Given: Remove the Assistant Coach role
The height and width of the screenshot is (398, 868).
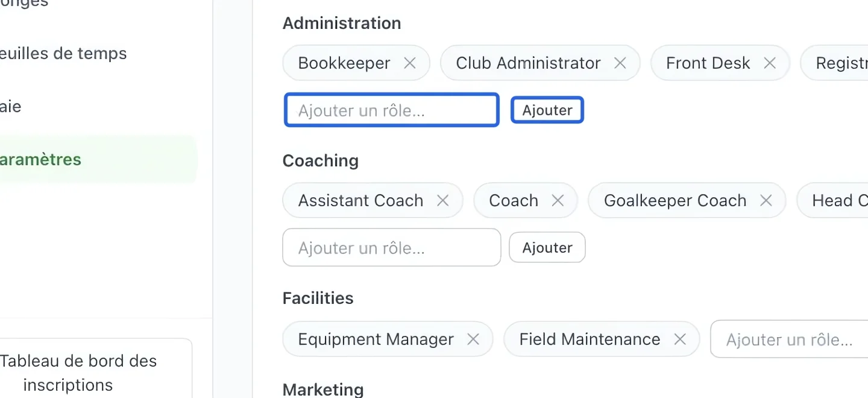Looking at the screenshot, I should pyautogui.click(x=443, y=200).
